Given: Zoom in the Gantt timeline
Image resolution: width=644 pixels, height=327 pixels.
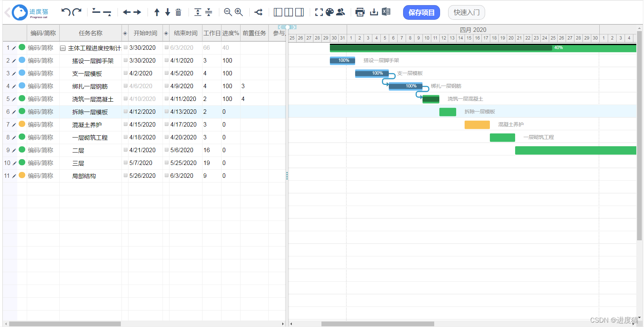Looking at the screenshot, I should (x=239, y=12).
